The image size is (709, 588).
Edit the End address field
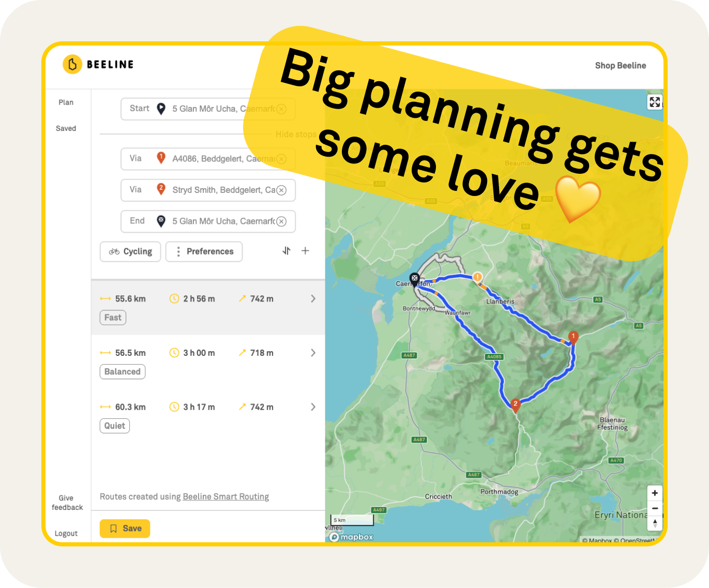point(208,221)
